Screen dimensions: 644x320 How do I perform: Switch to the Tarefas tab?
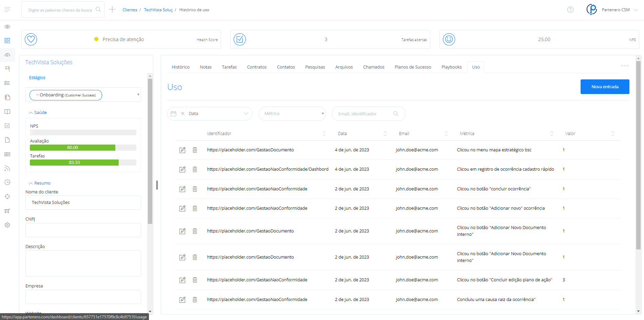229,67
